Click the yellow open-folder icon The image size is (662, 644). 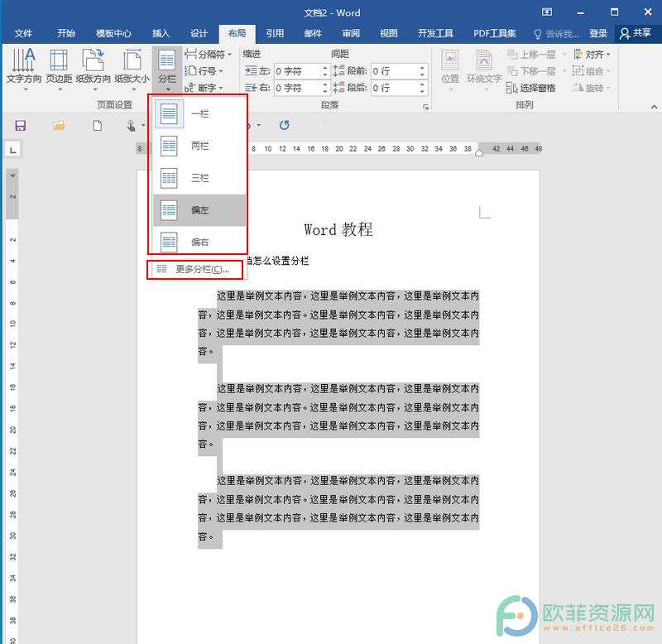(x=59, y=126)
